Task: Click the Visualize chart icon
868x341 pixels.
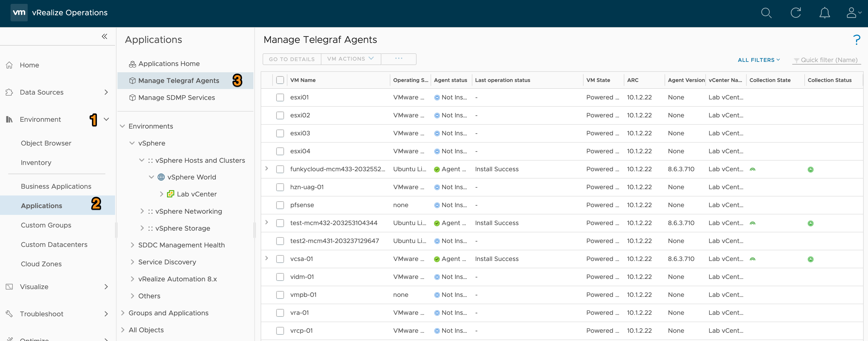Action: [x=9, y=287]
